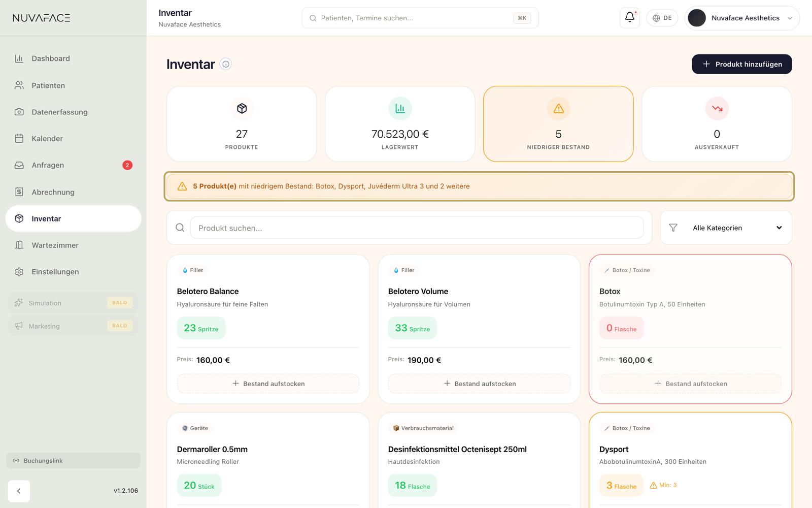Click the NUVAFACE logo
Image resolution: width=812 pixels, height=508 pixels.
click(42, 18)
